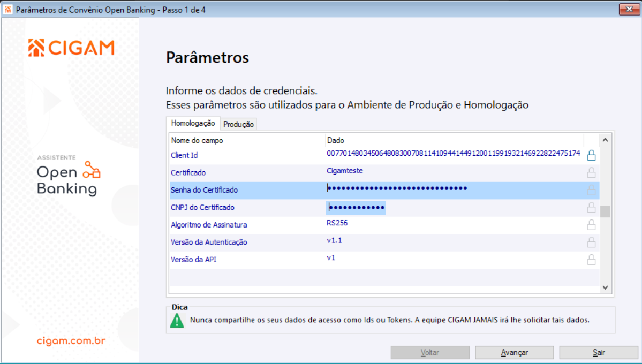Screen dimensions: 642x364
Task: Click the scroll up arrow of parameters list
Action: [605, 140]
